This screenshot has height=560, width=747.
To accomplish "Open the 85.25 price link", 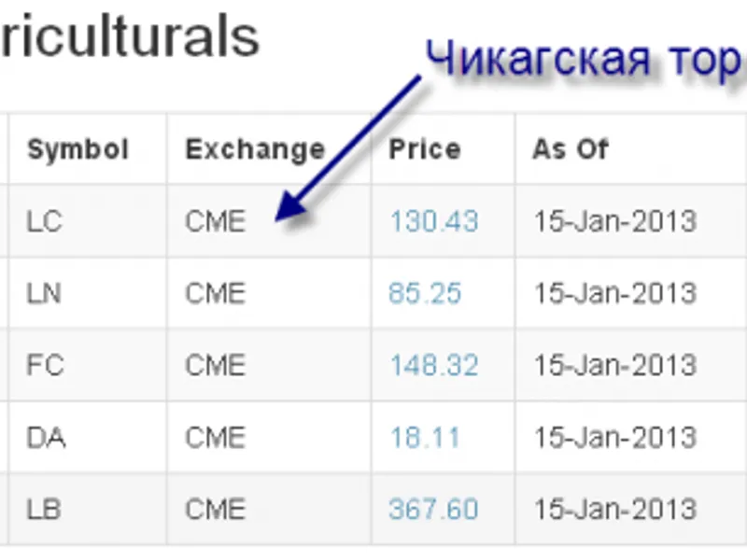I will (x=425, y=293).
